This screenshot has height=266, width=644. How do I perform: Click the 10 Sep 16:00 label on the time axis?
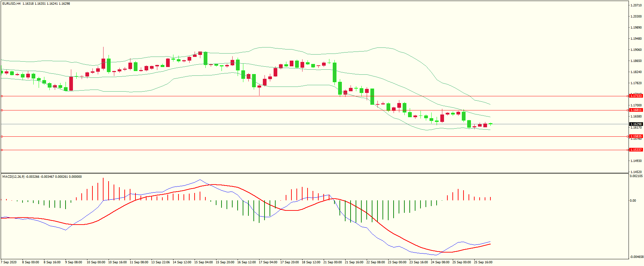tap(117, 262)
